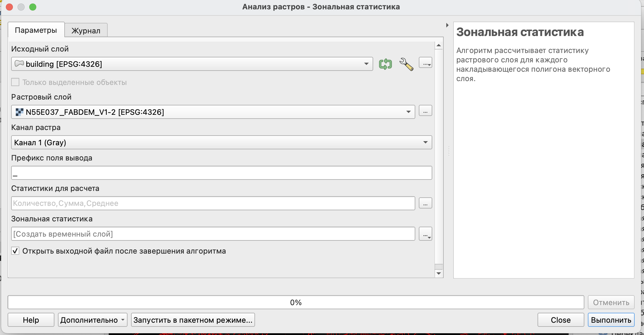Viewport: 644px width, 335px height.
Task: Select the Параметры tab
Action: (x=36, y=30)
